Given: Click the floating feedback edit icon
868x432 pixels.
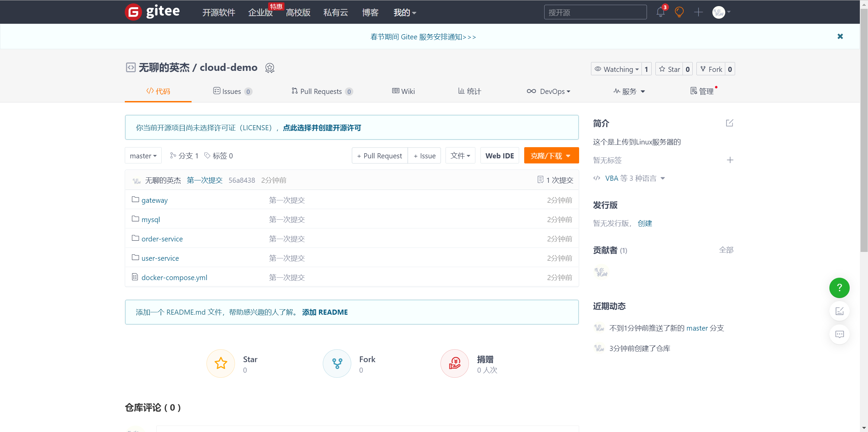Looking at the screenshot, I should click(839, 311).
